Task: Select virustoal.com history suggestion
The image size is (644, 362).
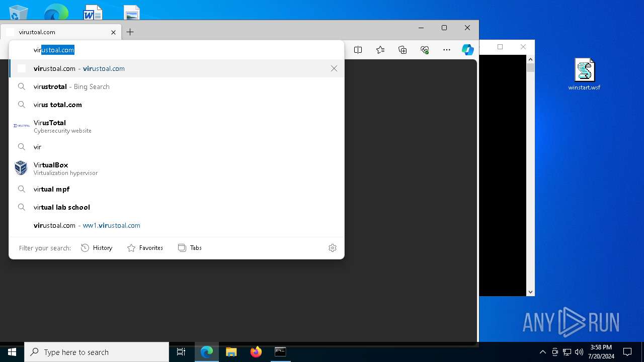Action: (x=177, y=68)
